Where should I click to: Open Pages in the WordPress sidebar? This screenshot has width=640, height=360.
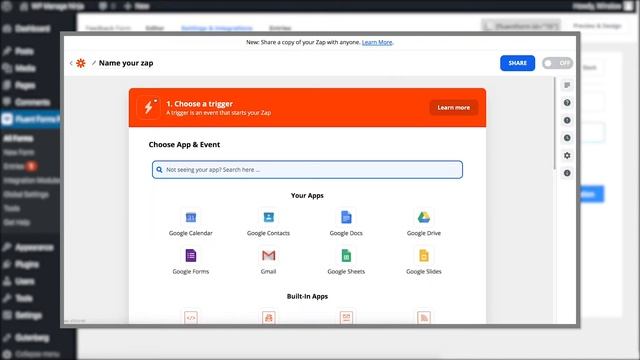coord(25,85)
